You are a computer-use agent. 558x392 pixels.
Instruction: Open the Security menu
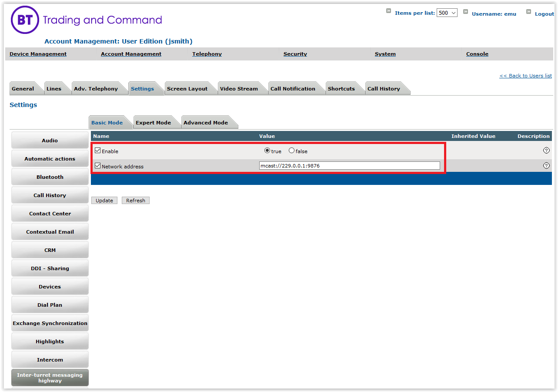pyautogui.click(x=295, y=54)
